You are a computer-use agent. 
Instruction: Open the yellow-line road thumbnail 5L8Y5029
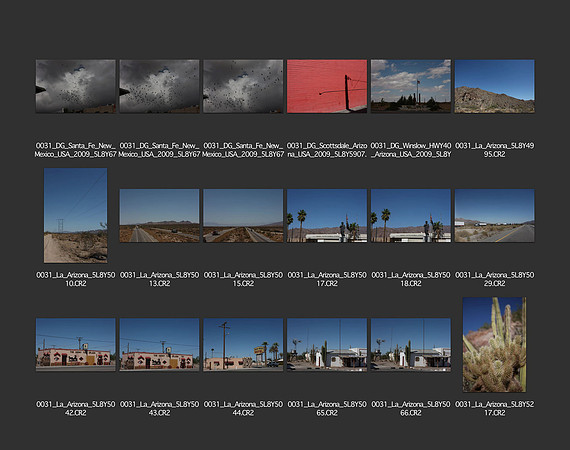[x=494, y=216]
